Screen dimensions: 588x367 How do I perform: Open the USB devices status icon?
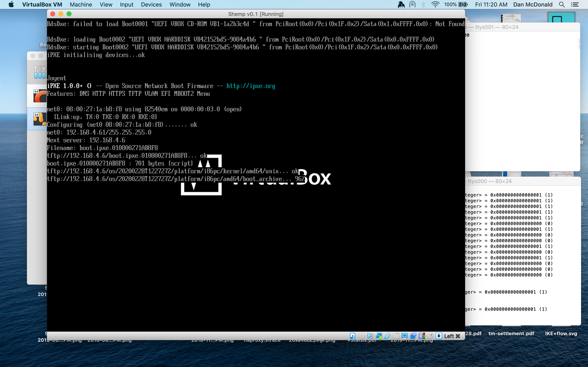387,336
